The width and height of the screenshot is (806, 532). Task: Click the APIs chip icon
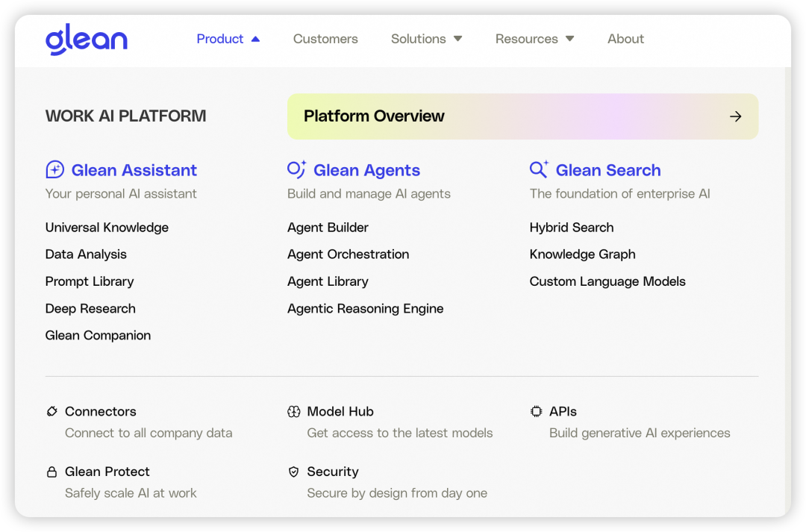[536, 411]
